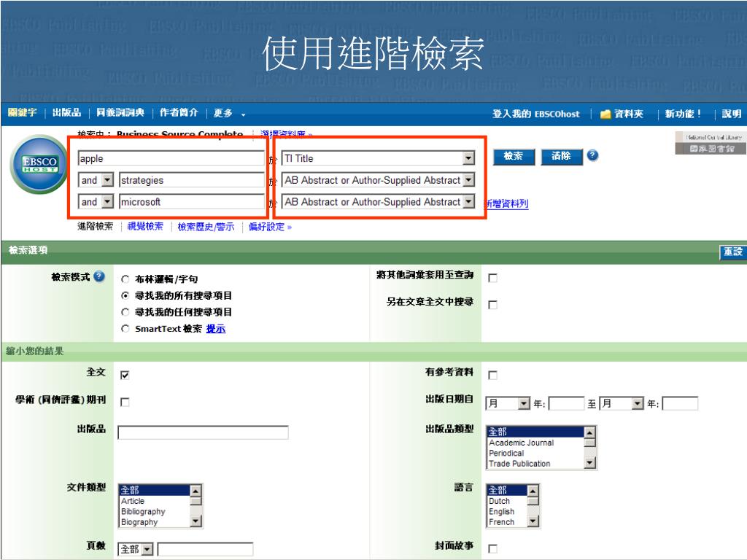Select the Boolean/phrase search mode radio button
Screen dimensions: 747x560
125,279
